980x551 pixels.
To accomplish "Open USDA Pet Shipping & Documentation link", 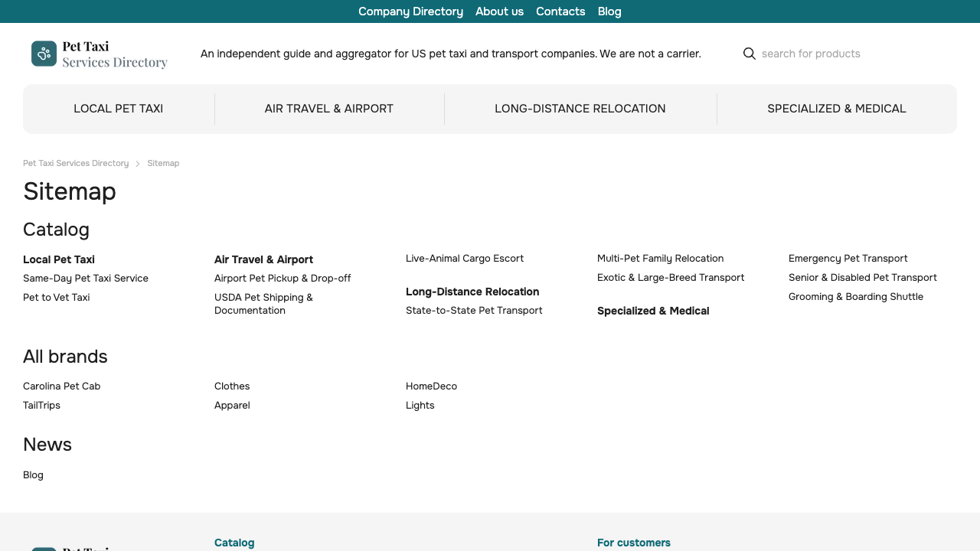I will pyautogui.click(x=263, y=304).
